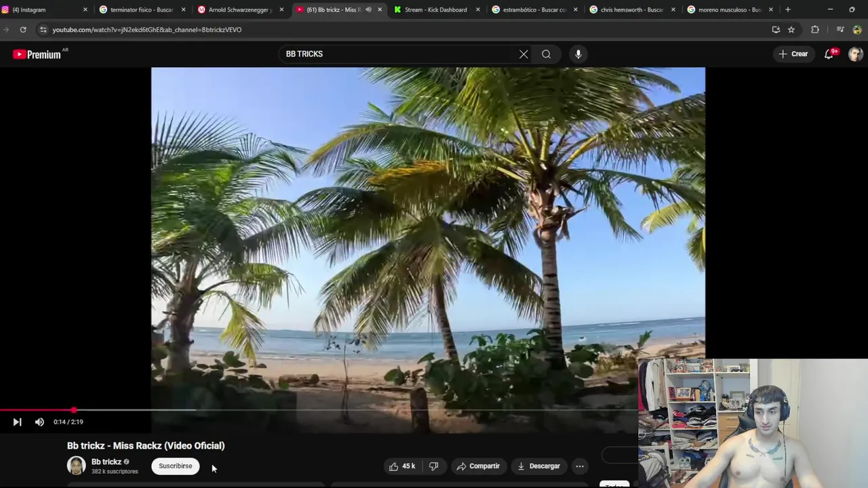Image resolution: width=868 pixels, height=488 pixels.
Task: Click the red playhead scrubber dot
Action: tap(73, 410)
